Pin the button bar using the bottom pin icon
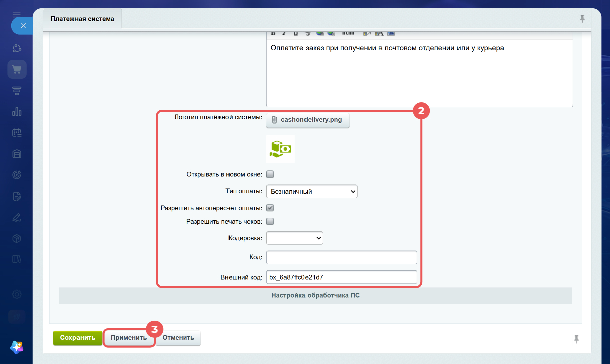The height and width of the screenshot is (364, 610). tap(577, 339)
